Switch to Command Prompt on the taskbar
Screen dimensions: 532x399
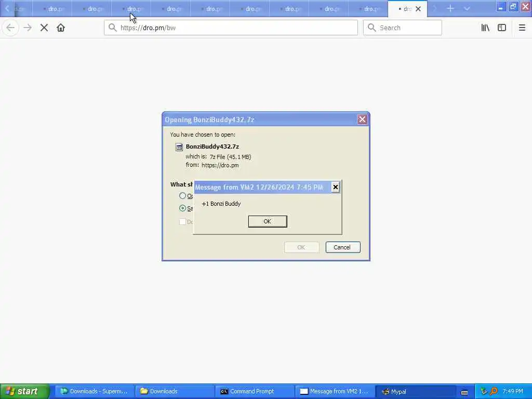pyautogui.click(x=255, y=391)
